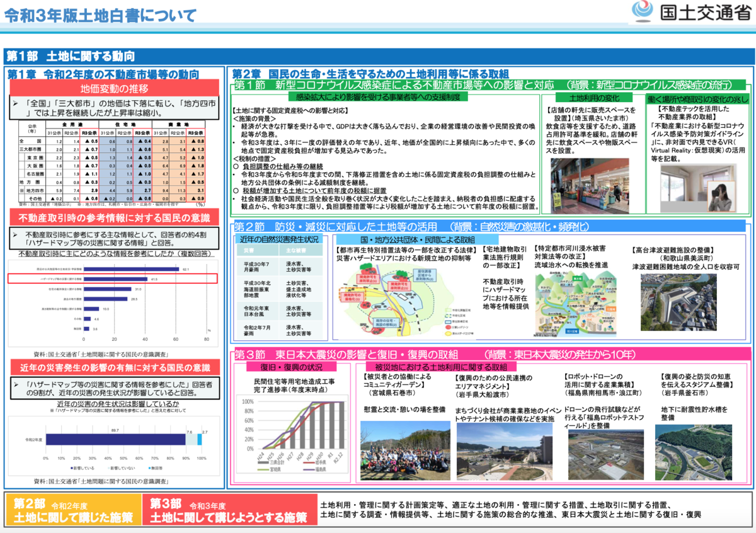Click the red-outlined hazard map bar 41.5
This screenshot has width=756, height=533.
pos(112,278)
